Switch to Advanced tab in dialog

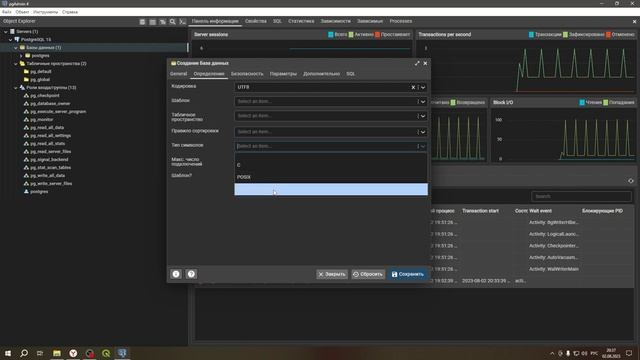[321, 74]
